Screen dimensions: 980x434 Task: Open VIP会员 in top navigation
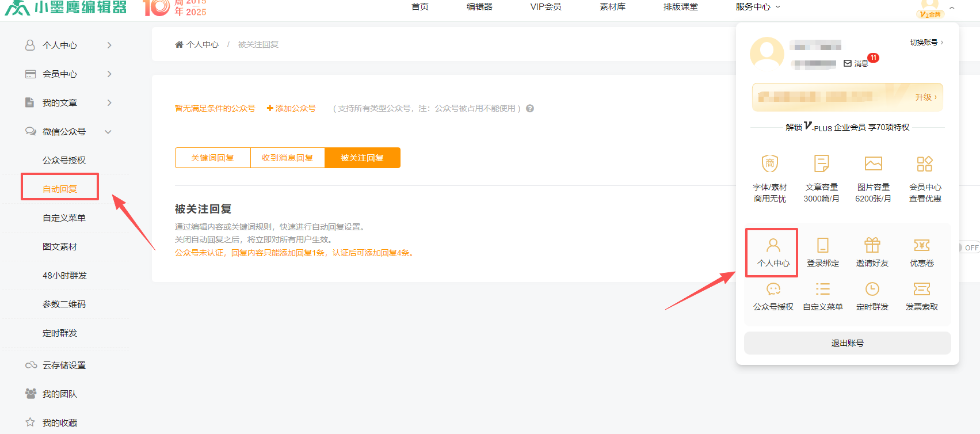(546, 6)
